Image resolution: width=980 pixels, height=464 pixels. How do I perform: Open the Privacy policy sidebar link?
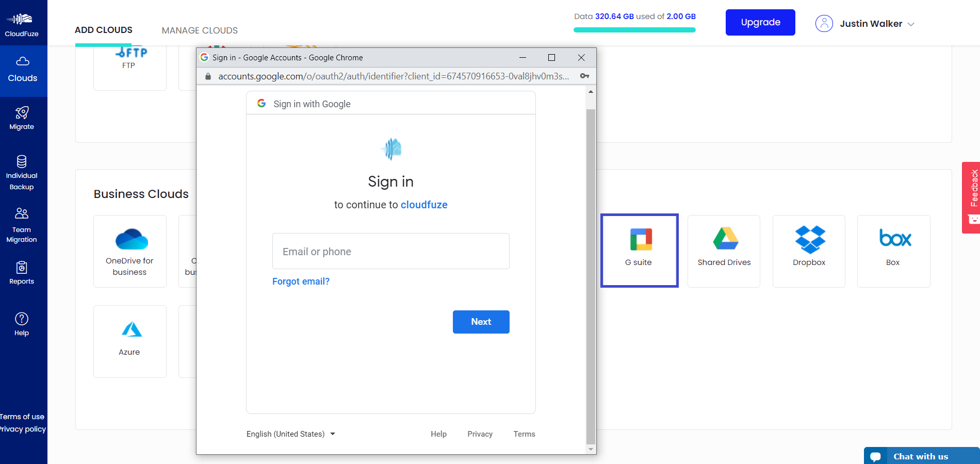click(x=23, y=429)
